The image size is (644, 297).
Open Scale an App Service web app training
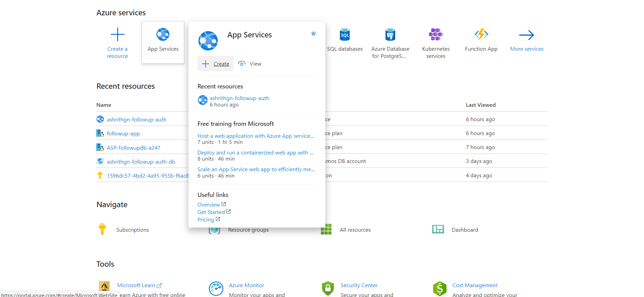pos(256,169)
